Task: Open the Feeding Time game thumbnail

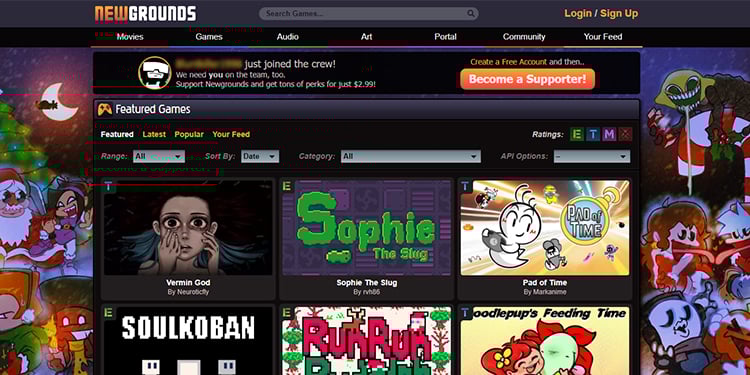Action: (x=545, y=341)
